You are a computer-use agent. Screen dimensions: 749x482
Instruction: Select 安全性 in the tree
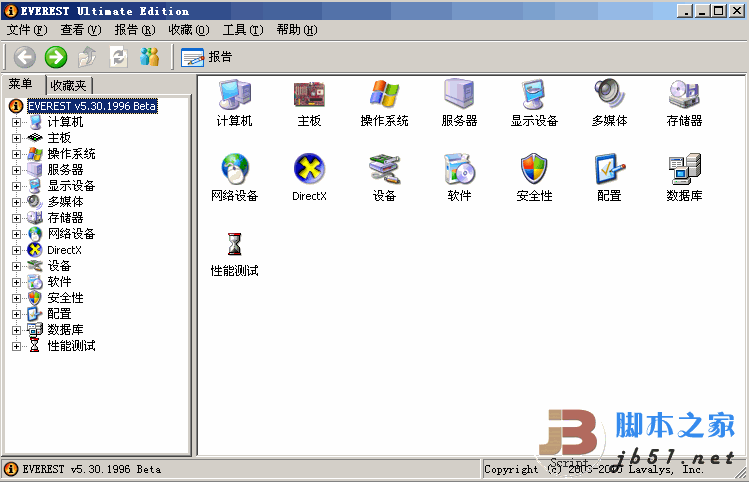point(65,298)
